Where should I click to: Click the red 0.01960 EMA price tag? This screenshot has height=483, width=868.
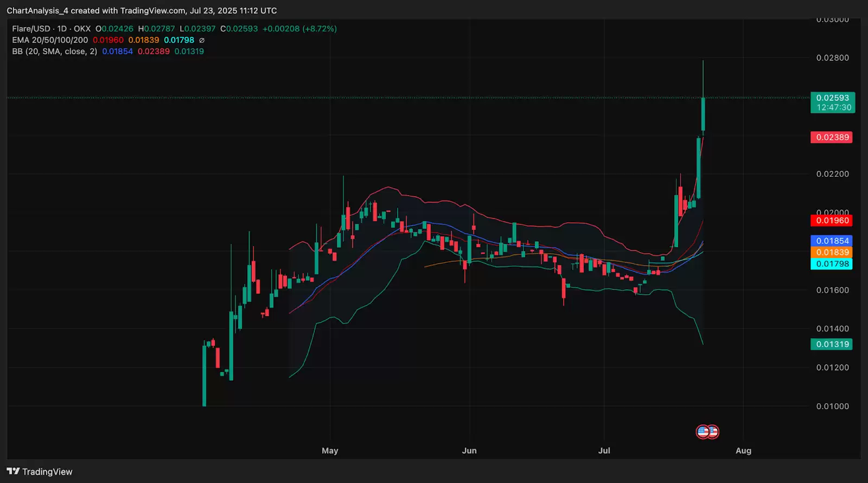[832, 221]
